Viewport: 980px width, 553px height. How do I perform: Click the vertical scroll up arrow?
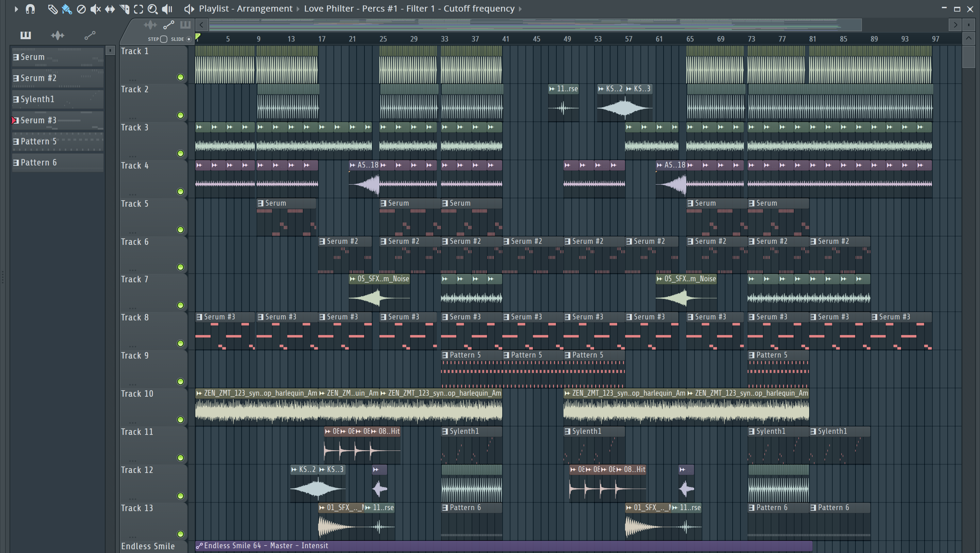click(968, 38)
